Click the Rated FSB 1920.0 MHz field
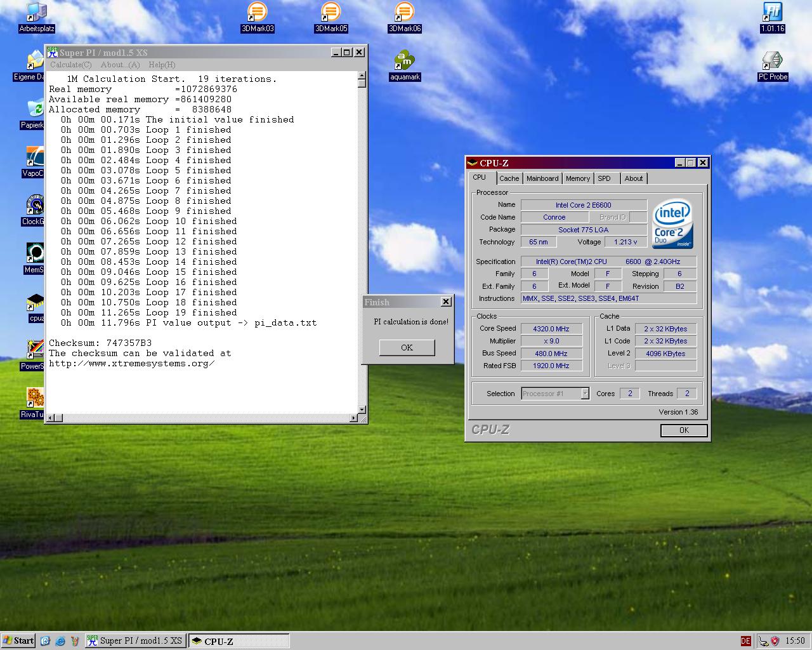812x650 pixels. [x=551, y=366]
